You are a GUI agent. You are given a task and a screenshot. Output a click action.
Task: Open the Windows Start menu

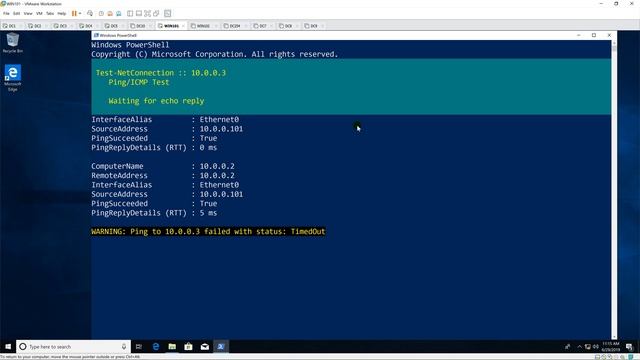pyautogui.click(x=8, y=347)
